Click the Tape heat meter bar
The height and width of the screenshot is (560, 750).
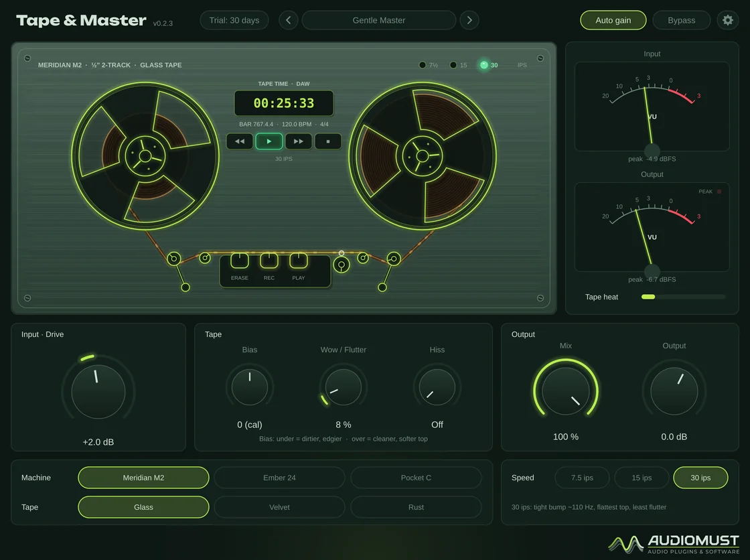click(x=683, y=297)
